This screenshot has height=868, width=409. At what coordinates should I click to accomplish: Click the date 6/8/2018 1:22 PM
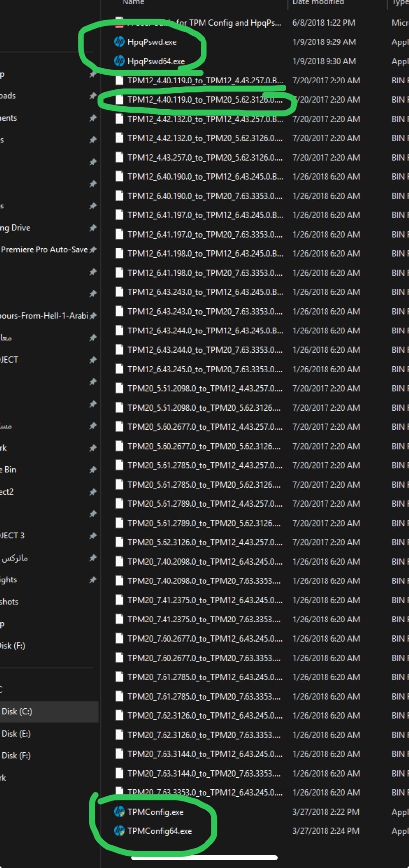pos(324,23)
